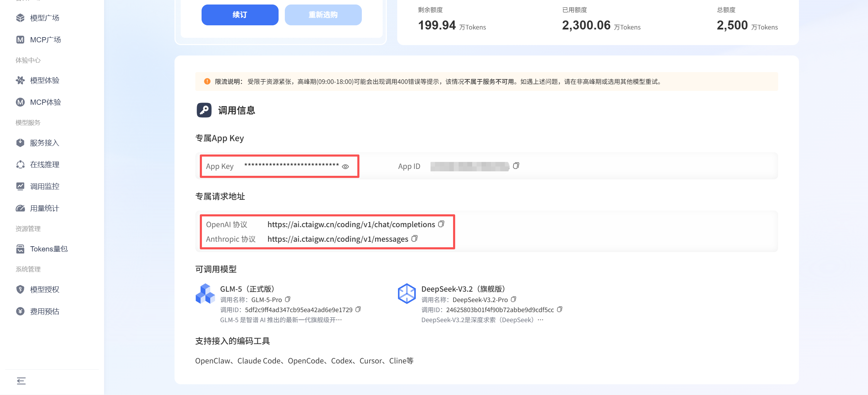Click the 调用信息 key icon

pos(204,110)
